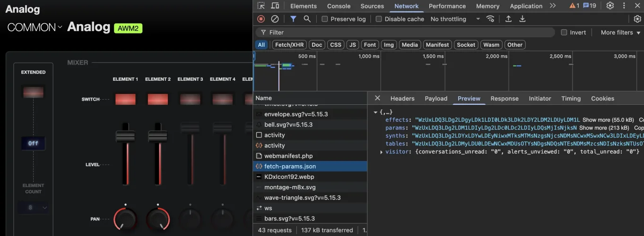Open the network search magnifier

click(x=307, y=19)
